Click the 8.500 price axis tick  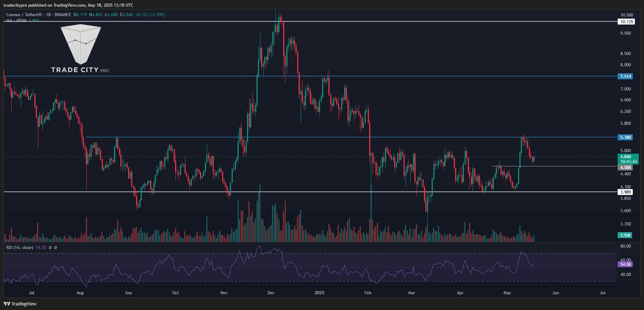tap(626, 54)
